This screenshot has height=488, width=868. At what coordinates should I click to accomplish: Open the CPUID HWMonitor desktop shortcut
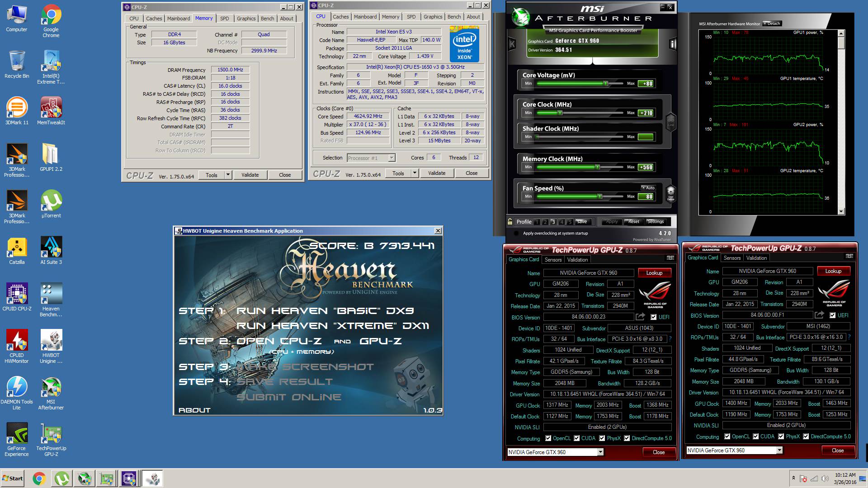point(17,347)
